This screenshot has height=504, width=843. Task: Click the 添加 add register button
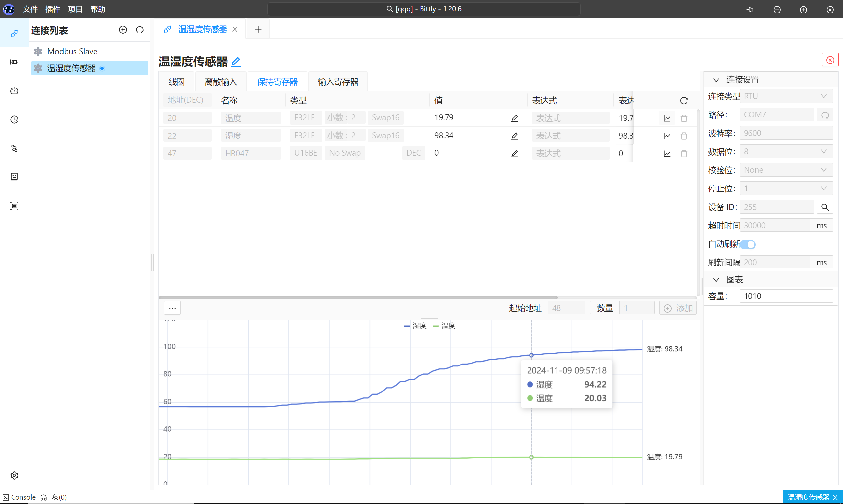click(678, 308)
